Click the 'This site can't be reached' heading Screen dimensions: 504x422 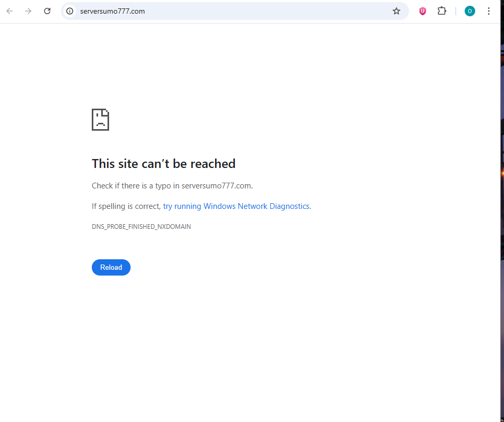[x=164, y=164]
